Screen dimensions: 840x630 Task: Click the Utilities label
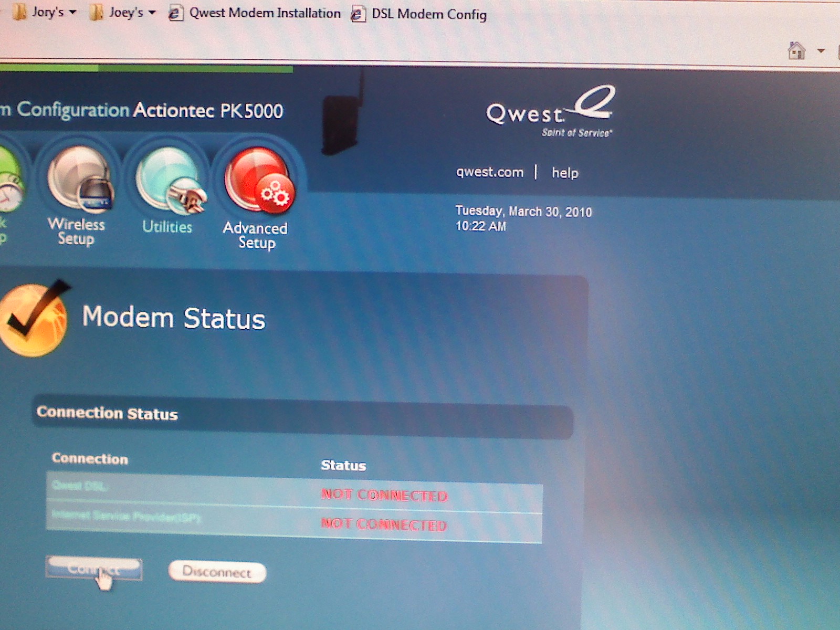167,227
